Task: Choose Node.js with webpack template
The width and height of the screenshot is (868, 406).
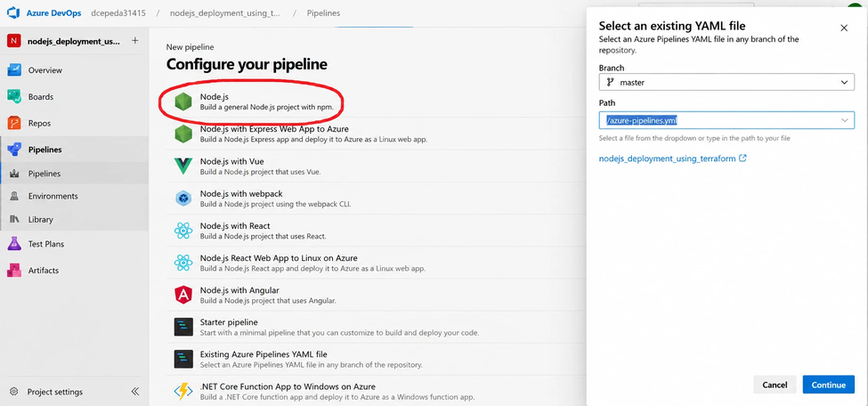Action: (x=377, y=199)
